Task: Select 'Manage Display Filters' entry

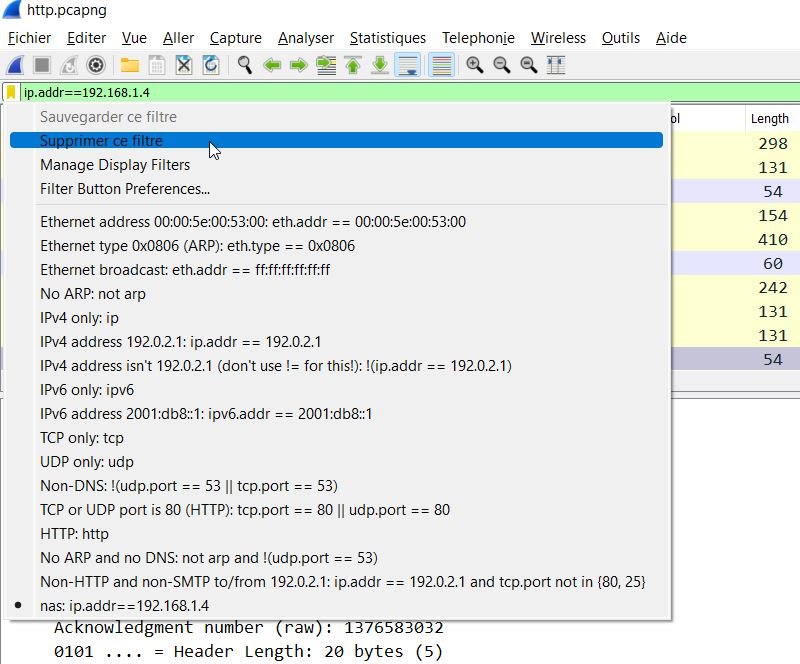Action: (x=115, y=165)
